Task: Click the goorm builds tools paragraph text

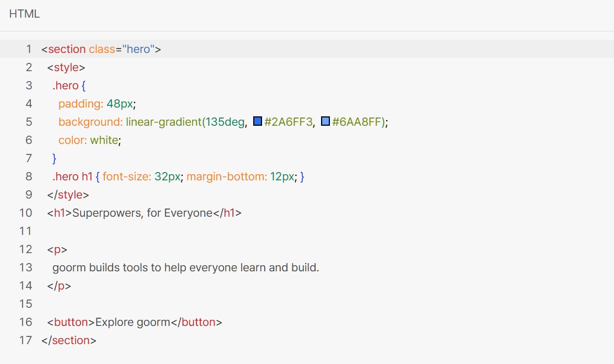Action: (185, 267)
